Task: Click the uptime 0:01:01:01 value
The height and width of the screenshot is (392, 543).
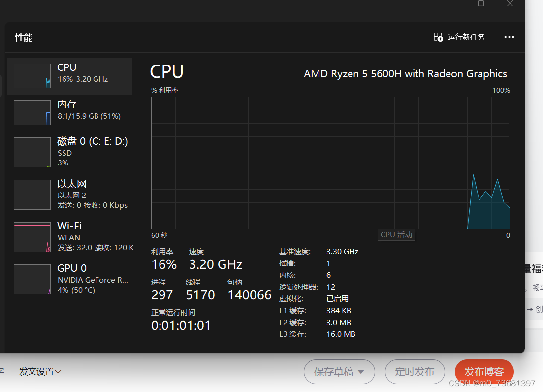Action: tap(181, 326)
